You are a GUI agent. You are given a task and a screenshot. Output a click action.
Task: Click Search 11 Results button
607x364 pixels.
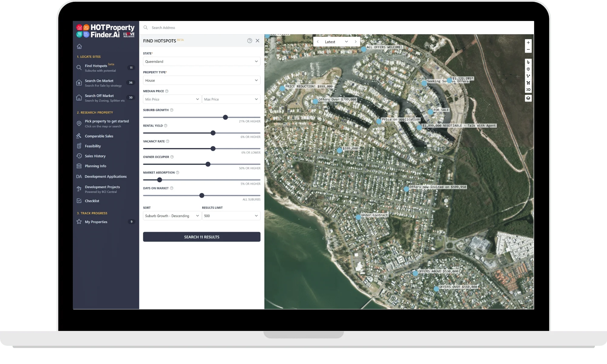pos(202,237)
